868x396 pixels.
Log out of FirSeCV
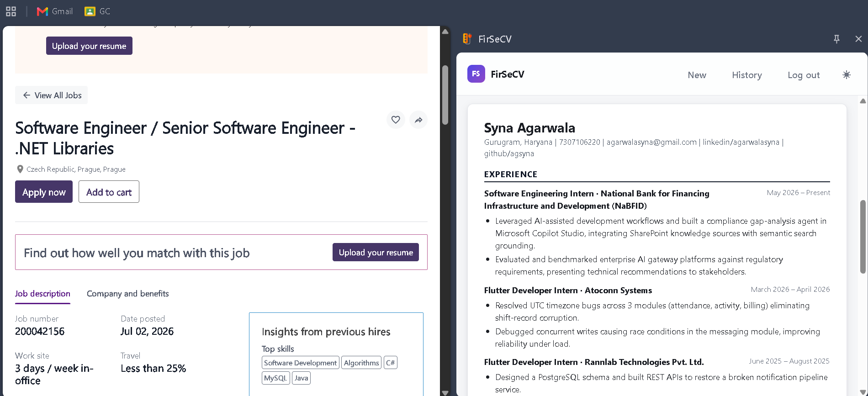point(804,75)
